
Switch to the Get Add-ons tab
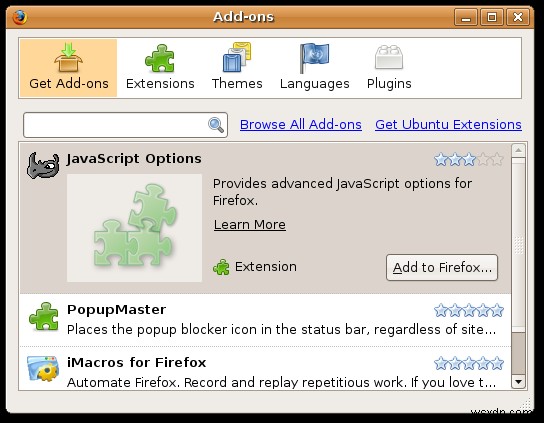point(69,68)
